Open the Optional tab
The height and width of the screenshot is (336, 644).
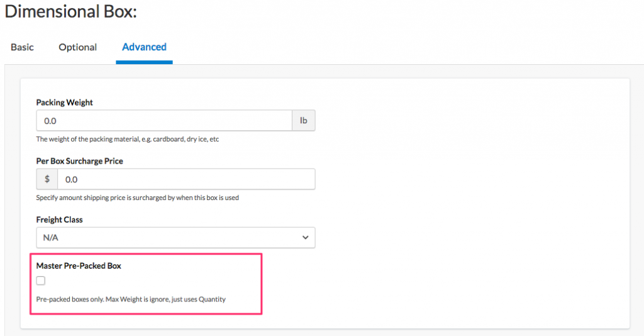pos(77,47)
